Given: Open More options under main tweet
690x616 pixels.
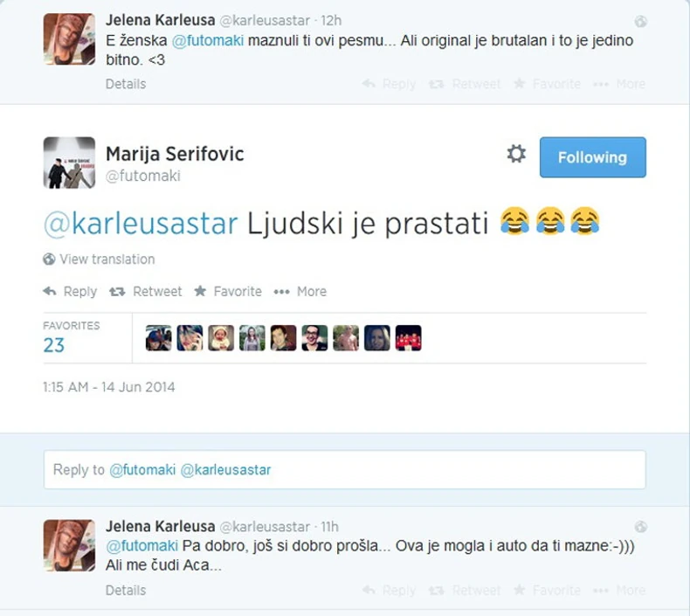Looking at the screenshot, I should (x=300, y=292).
